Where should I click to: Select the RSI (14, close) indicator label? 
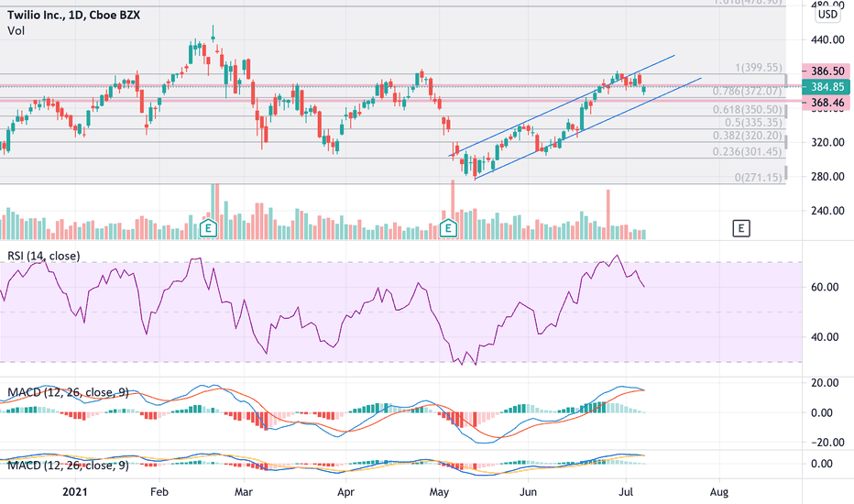pos(44,256)
